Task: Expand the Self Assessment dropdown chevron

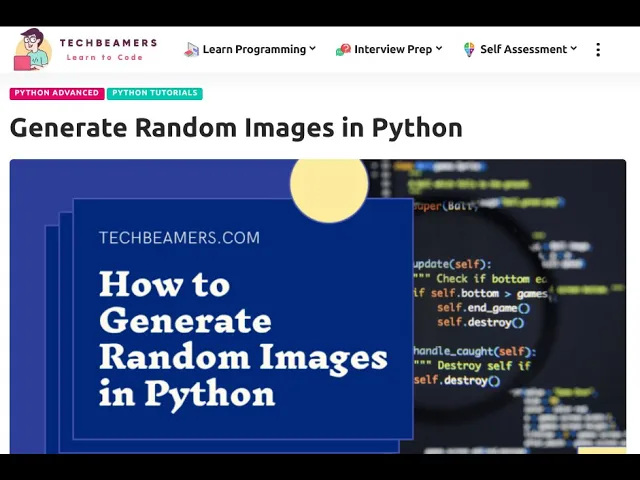Action: click(573, 49)
